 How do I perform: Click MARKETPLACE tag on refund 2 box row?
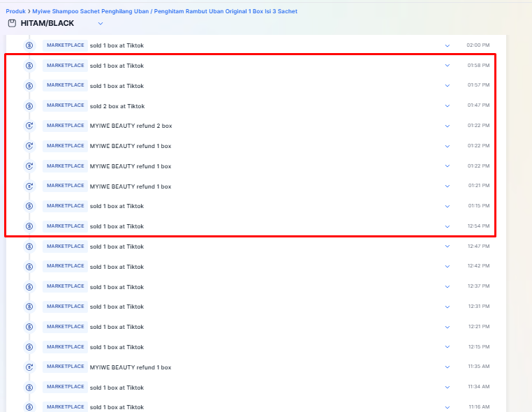coord(65,126)
